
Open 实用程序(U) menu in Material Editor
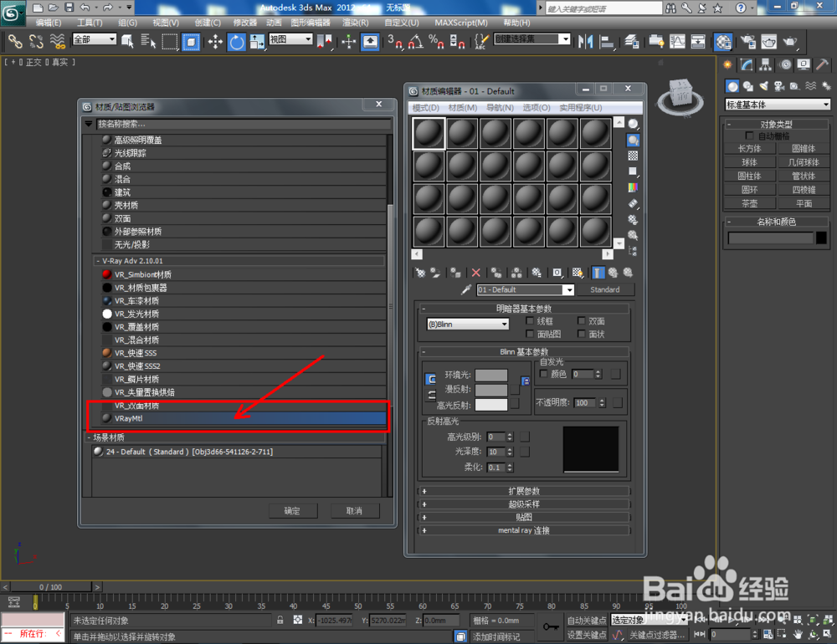(581, 108)
